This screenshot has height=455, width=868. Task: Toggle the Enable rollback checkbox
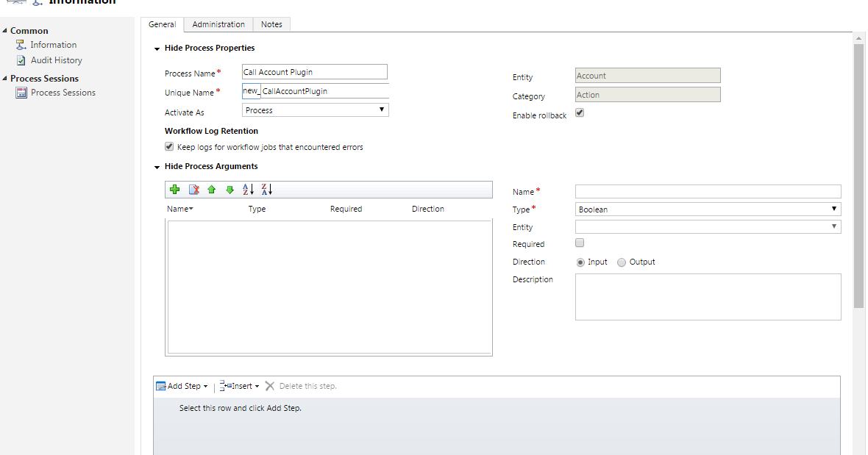click(580, 113)
